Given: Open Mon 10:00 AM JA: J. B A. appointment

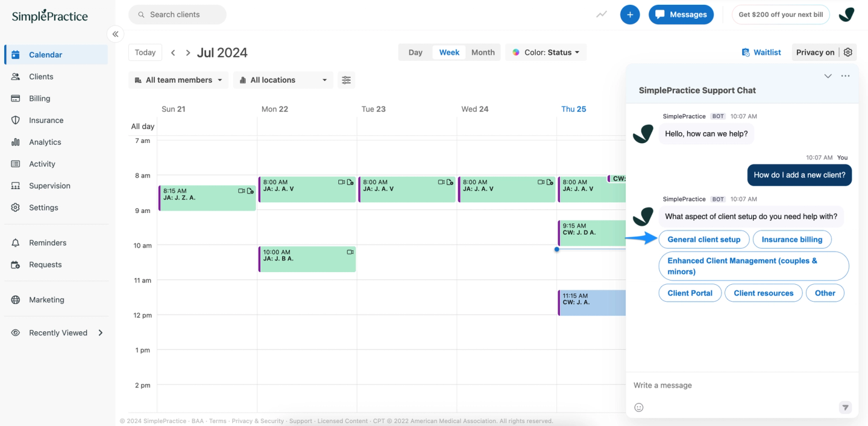Looking at the screenshot, I should point(307,259).
